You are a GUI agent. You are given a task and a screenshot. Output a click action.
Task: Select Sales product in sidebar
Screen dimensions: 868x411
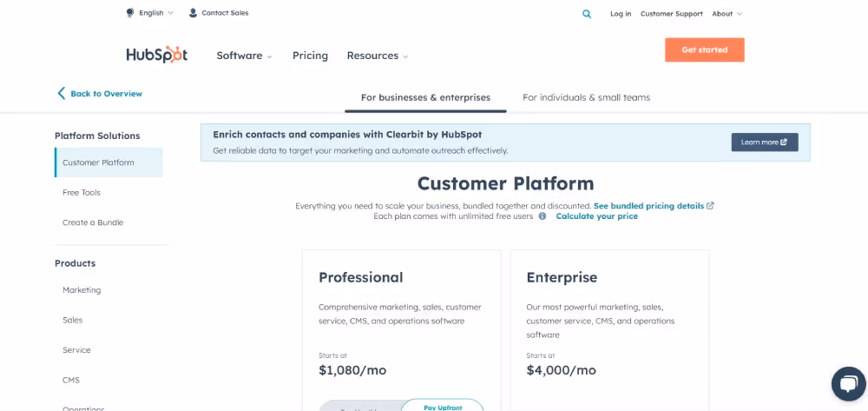[73, 320]
